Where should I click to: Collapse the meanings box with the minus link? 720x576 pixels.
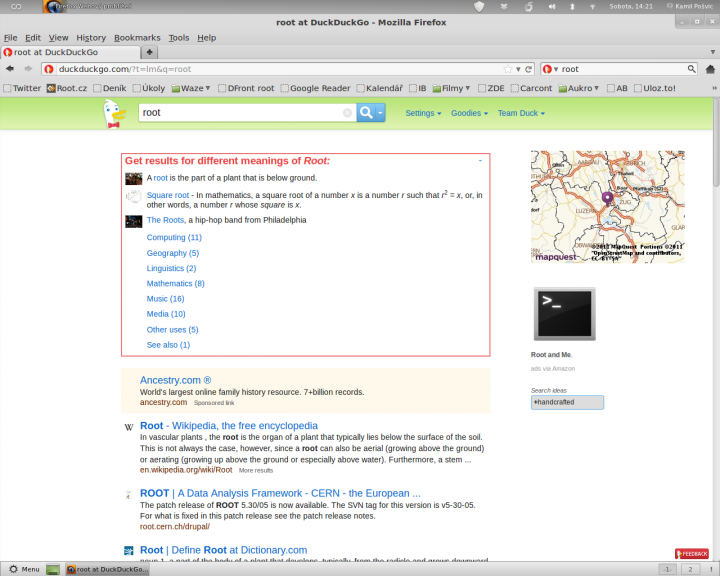pos(480,160)
